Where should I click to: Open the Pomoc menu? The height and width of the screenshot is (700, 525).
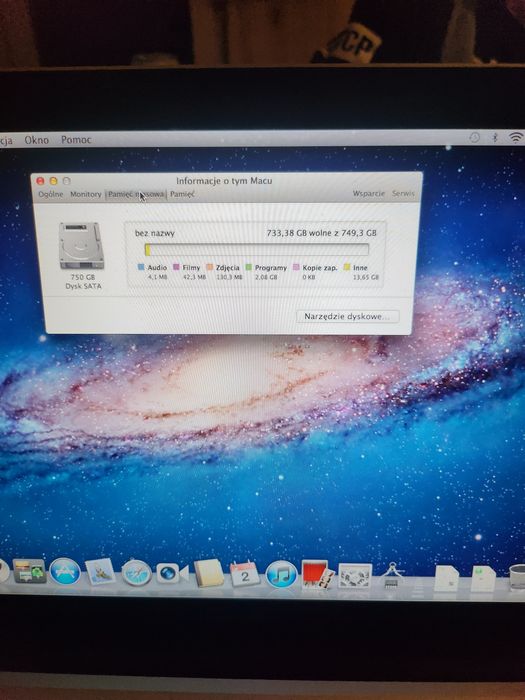pos(76,140)
